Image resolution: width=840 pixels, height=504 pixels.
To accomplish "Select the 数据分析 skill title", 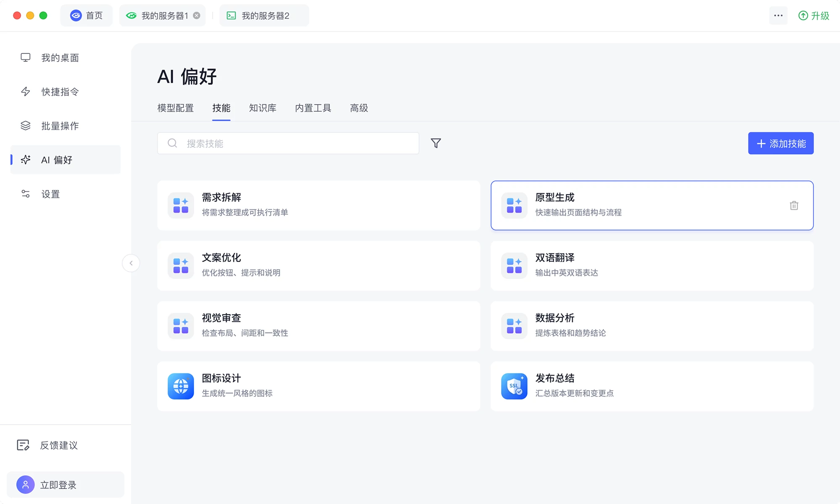I will pyautogui.click(x=555, y=318).
